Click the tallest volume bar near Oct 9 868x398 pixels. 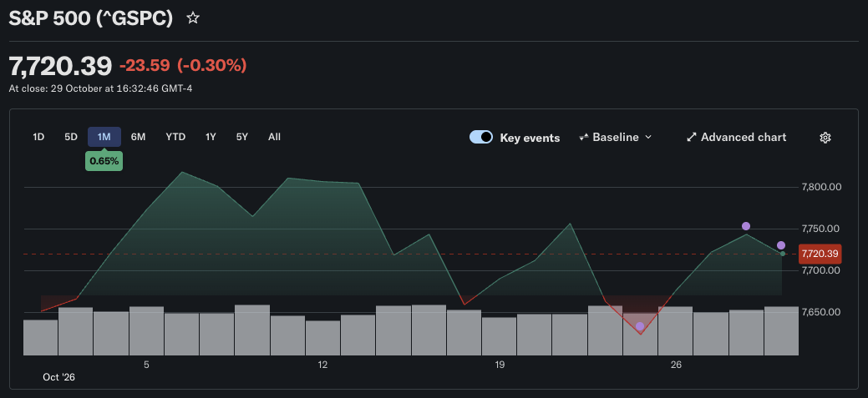coord(252,330)
